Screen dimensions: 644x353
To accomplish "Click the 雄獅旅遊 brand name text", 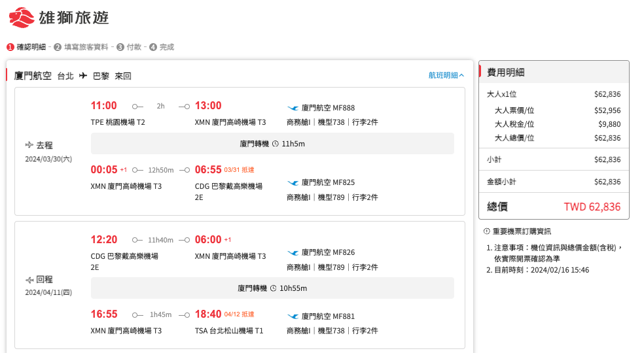I will 74,18.
